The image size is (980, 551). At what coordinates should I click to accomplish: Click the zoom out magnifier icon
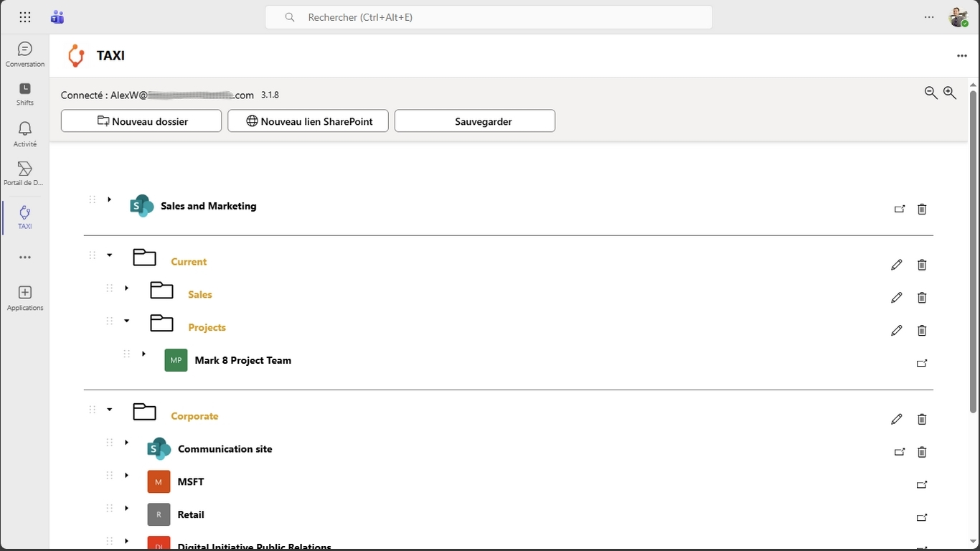pos(930,93)
